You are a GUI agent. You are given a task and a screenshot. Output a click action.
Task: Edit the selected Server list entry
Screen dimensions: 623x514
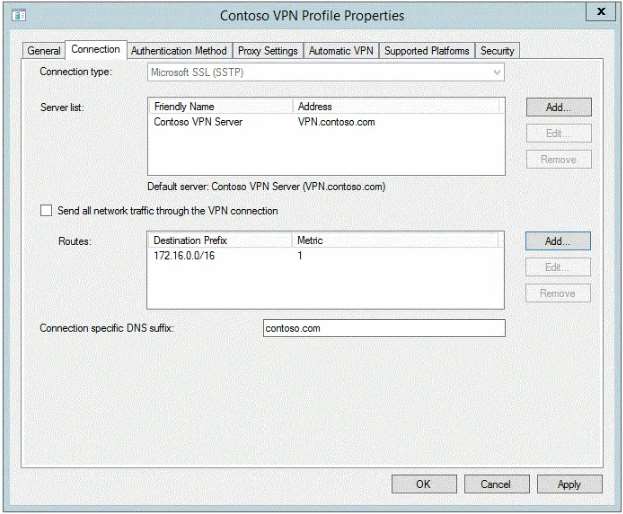click(x=559, y=133)
